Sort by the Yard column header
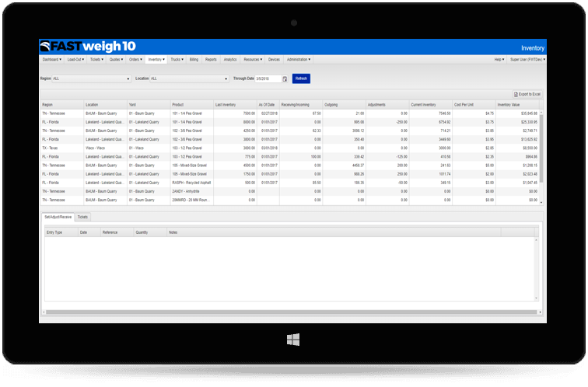The width and height of the screenshot is (588, 387). [x=149, y=105]
